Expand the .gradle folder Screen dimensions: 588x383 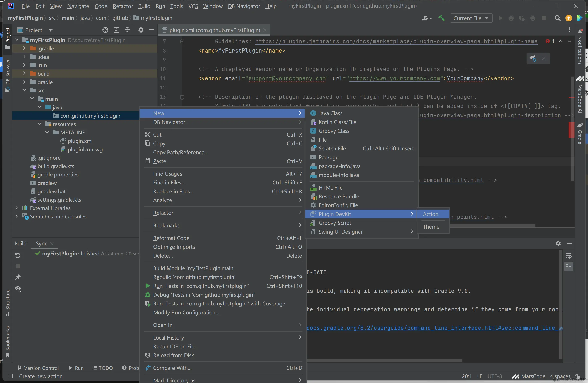pyautogui.click(x=24, y=49)
